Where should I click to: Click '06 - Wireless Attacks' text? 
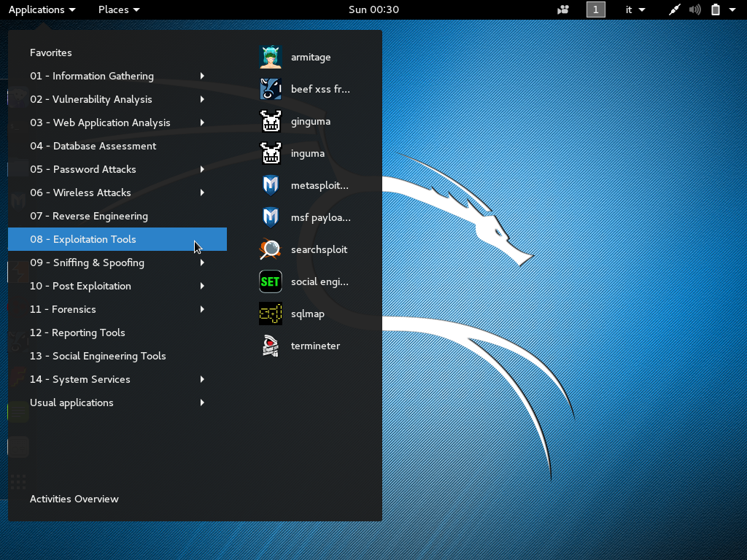(80, 192)
